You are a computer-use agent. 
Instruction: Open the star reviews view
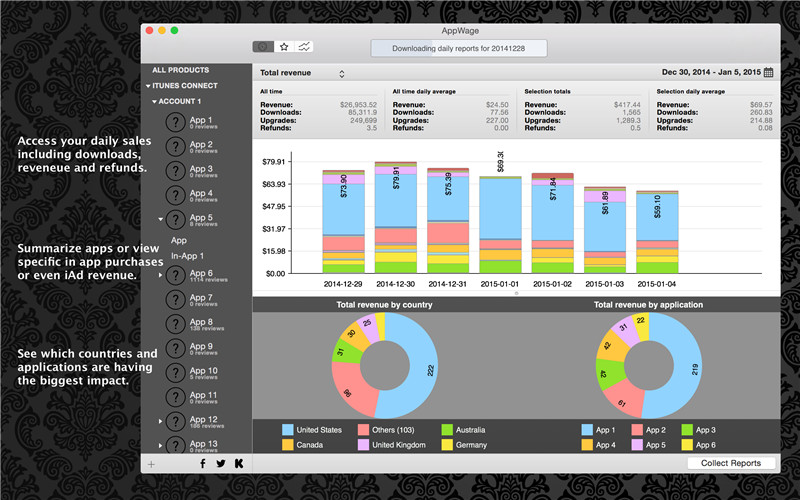284,46
